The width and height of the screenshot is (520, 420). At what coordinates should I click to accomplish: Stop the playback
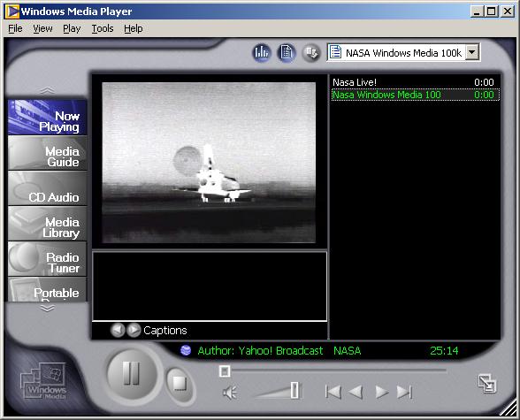[x=180, y=384]
